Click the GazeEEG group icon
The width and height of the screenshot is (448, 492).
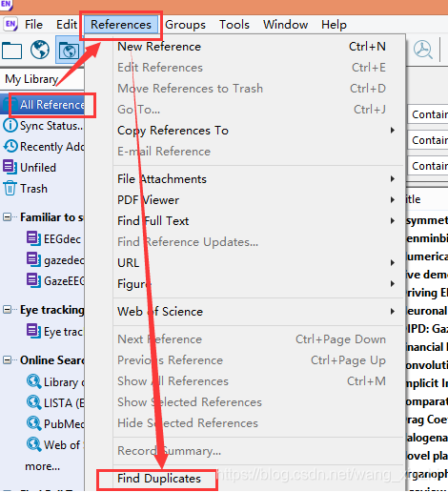pyautogui.click(x=33, y=280)
